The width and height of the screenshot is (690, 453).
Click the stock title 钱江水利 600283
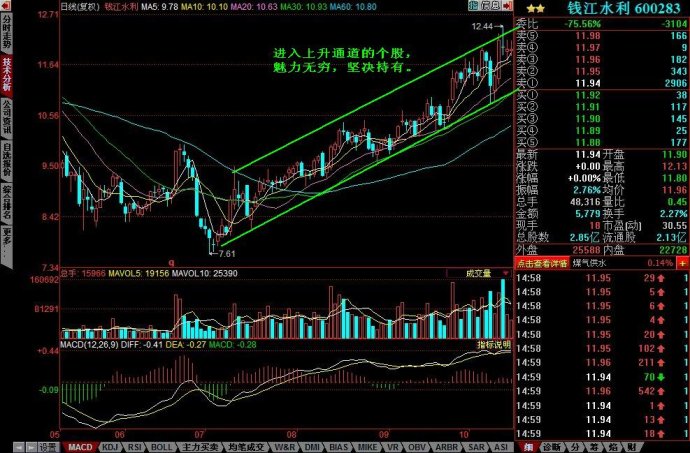click(624, 8)
